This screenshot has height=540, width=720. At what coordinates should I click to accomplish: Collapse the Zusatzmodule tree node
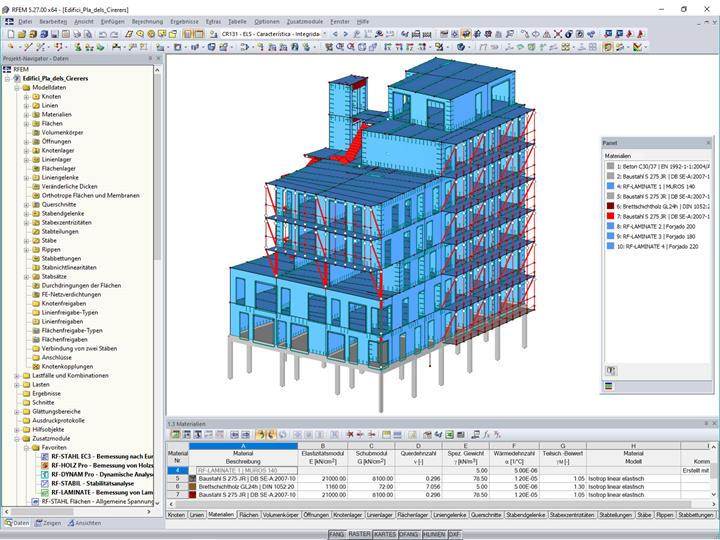(x=17, y=439)
